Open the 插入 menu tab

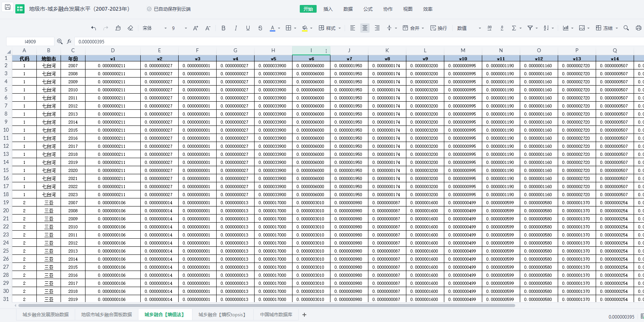[x=328, y=9]
